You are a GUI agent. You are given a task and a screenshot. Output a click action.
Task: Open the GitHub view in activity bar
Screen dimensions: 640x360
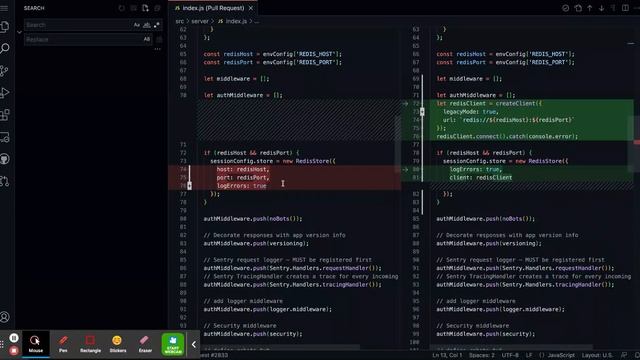pos(5,159)
